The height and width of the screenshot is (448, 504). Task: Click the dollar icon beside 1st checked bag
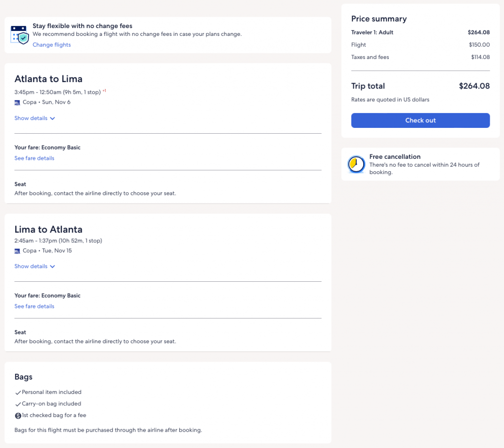[18, 416]
